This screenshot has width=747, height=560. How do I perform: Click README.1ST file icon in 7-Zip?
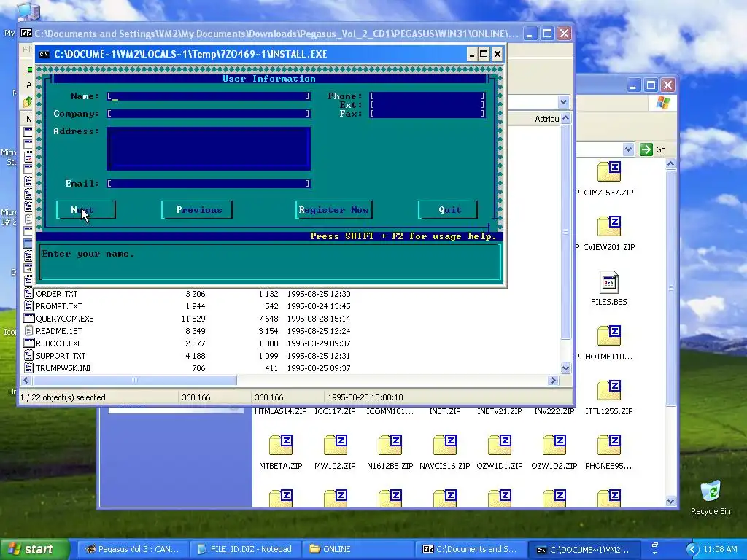click(28, 331)
